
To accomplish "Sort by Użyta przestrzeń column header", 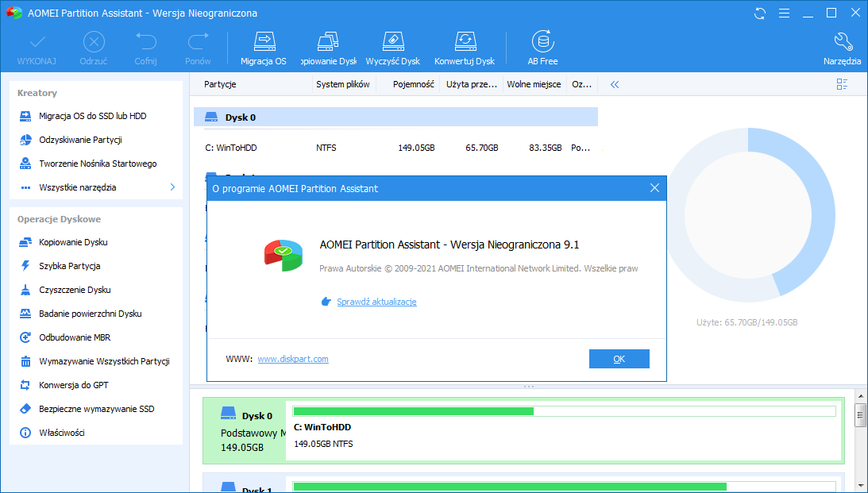I will pos(472,84).
